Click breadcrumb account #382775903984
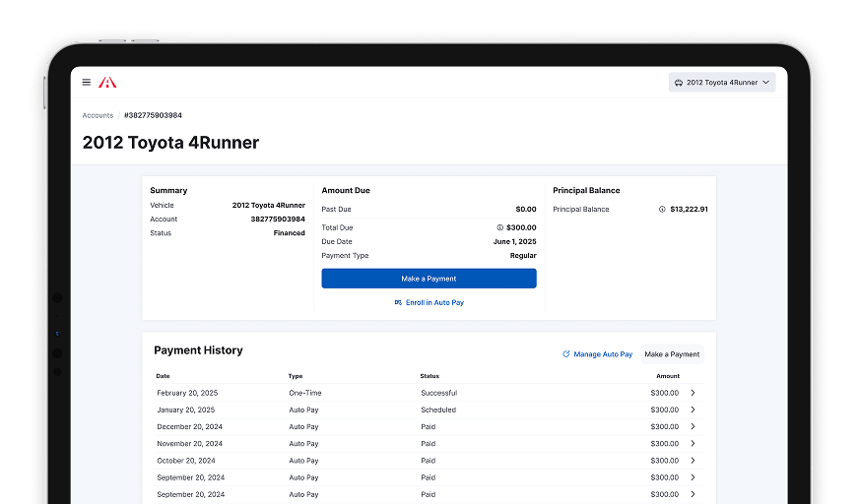This screenshot has width=859, height=504. point(153,115)
